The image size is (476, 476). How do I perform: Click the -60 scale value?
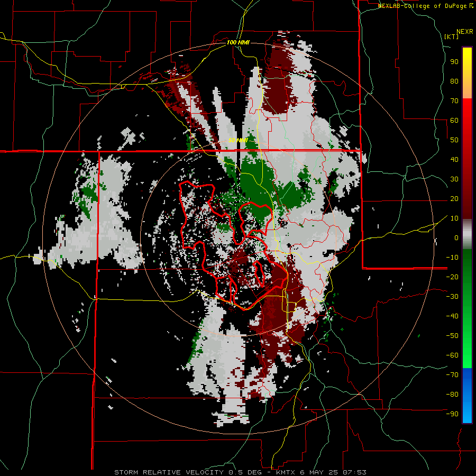pos(452,355)
